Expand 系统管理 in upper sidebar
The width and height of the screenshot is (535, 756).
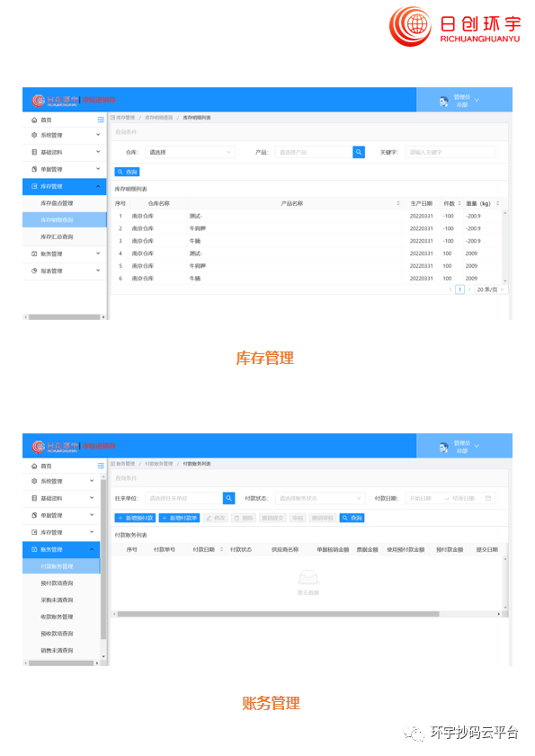coord(65,135)
